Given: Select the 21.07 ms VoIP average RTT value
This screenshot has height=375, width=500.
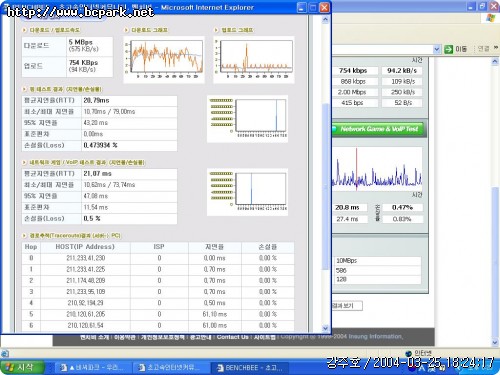Looking at the screenshot, I should coord(97,174).
